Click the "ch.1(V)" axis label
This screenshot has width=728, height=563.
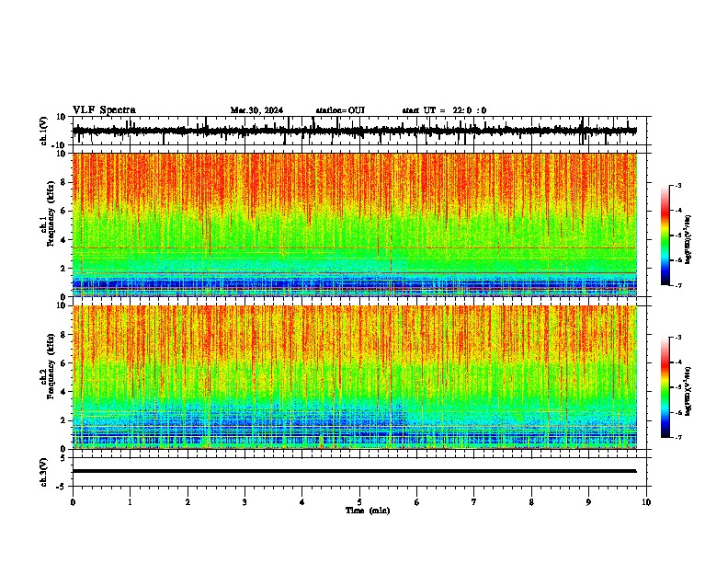point(44,131)
